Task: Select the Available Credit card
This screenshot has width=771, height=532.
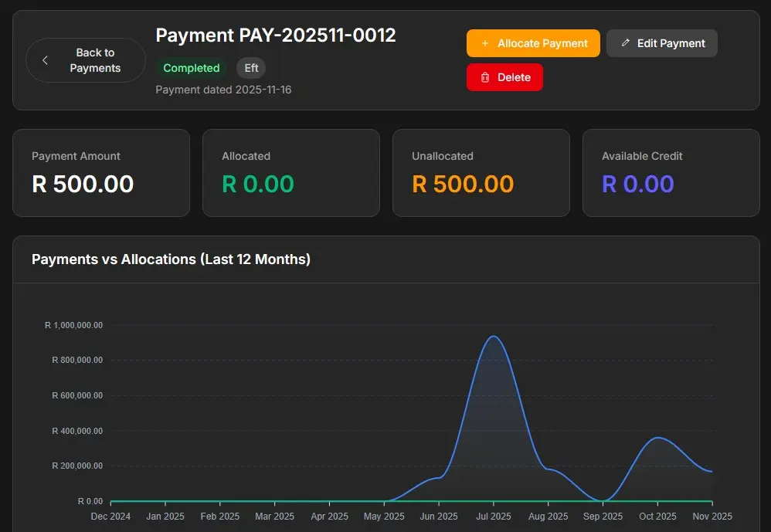Action: 671,172
